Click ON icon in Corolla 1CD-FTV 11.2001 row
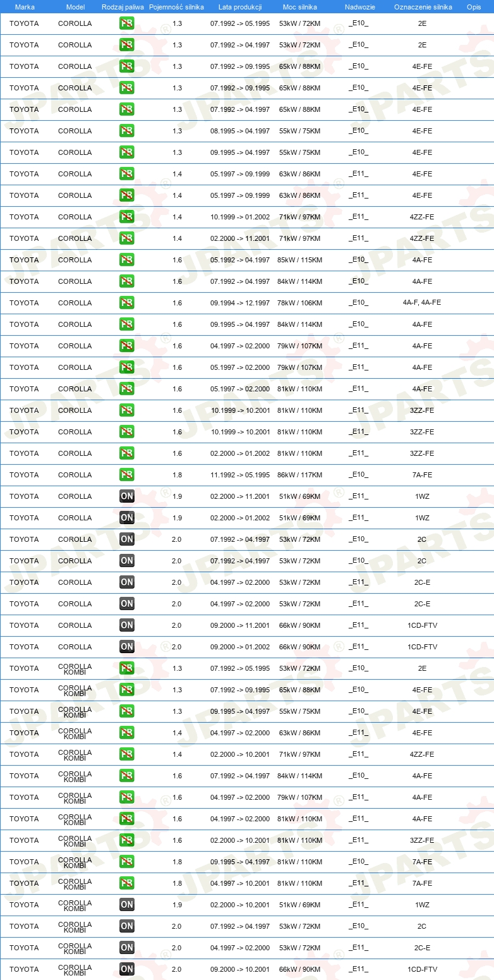The height and width of the screenshot is (980, 494). 126,625
